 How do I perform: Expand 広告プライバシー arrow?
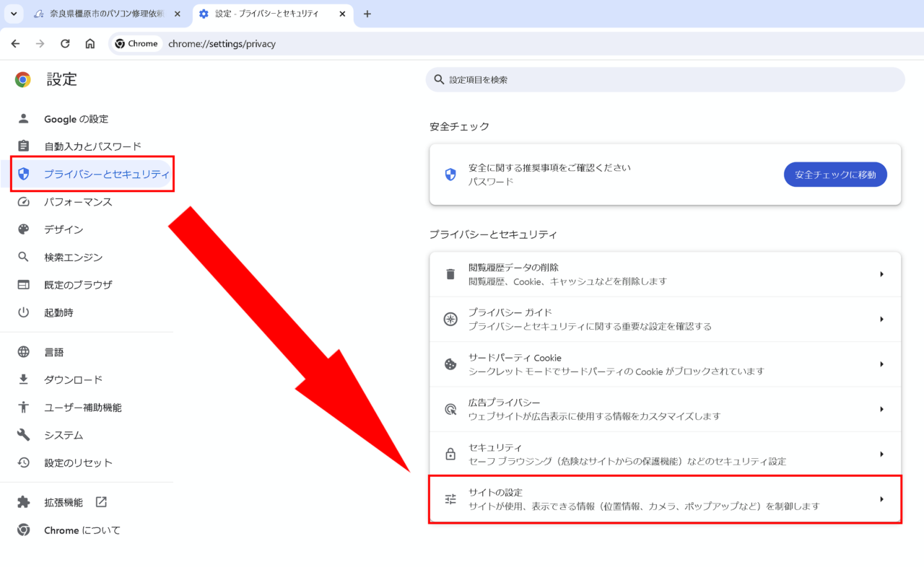pos(881,409)
